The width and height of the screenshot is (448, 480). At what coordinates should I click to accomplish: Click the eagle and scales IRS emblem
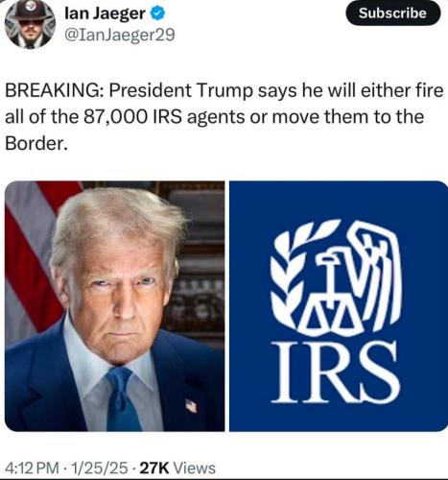click(x=335, y=276)
